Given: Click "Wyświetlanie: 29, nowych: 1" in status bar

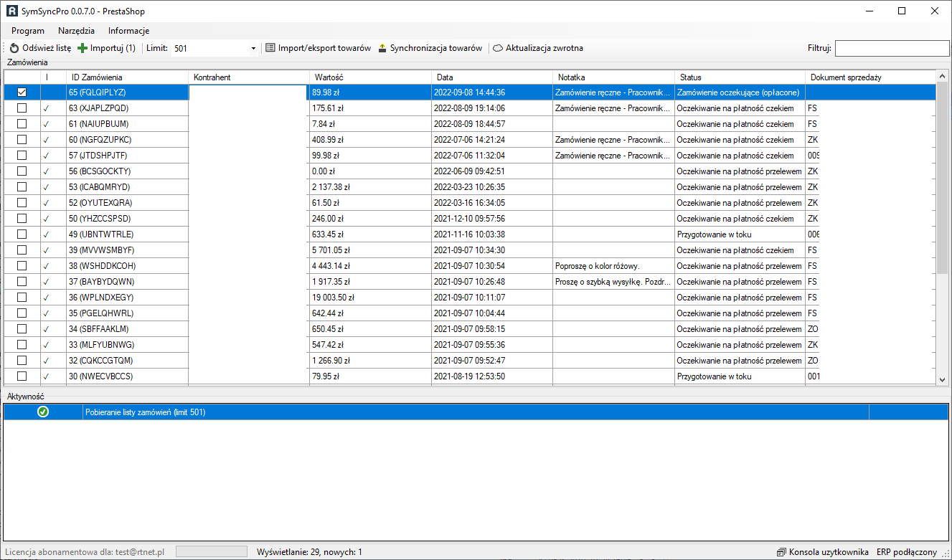Looking at the screenshot, I should point(309,552).
